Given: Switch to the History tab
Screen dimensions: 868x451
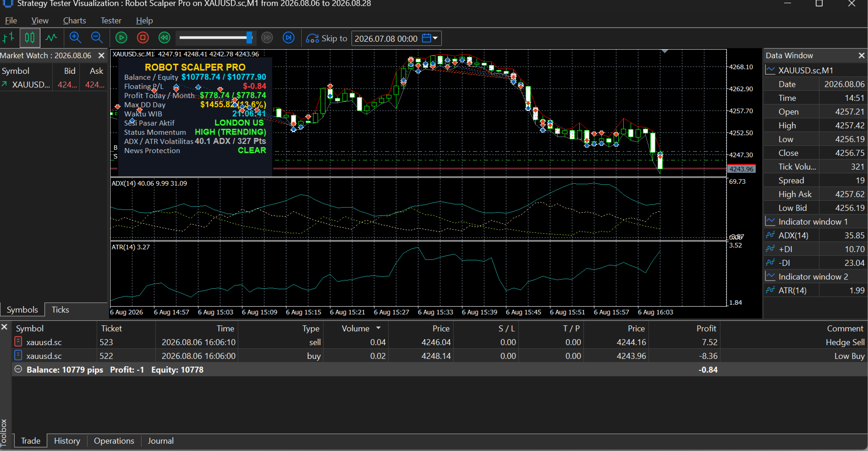Looking at the screenshot, I should click(67, 441).
